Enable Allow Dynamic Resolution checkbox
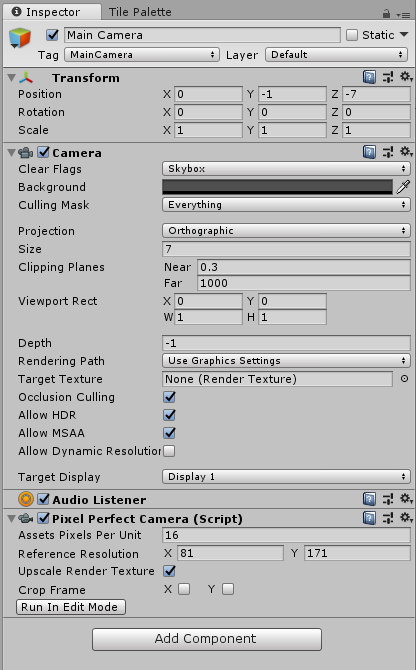Screen dimensions: 416x670 point(169,451)
